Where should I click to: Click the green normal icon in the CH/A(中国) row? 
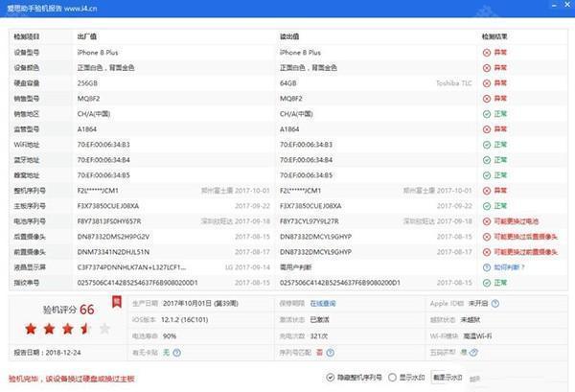pyautogui.click(x=487, y=114)
